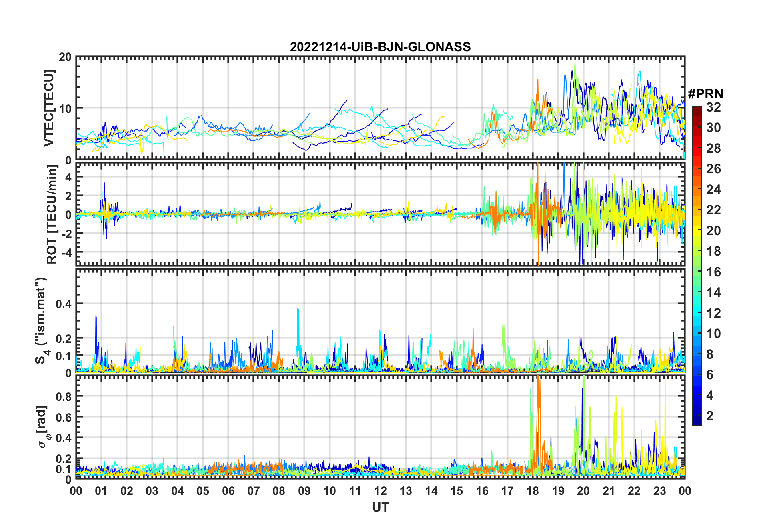Click the PRN colorbar gradient strip
Image resolution: width=761 pixels, height=532 pixels.
[x=697, y=266]
